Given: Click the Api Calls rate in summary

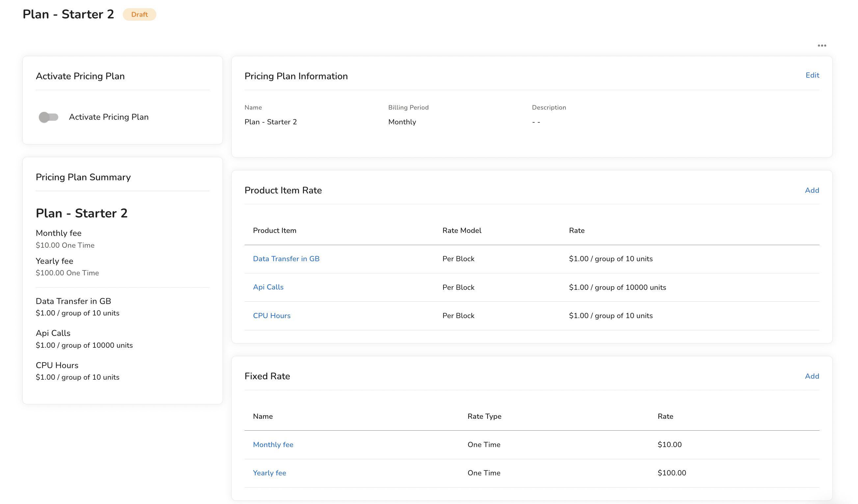Looking at the screenshot, I should click(84, 345).
